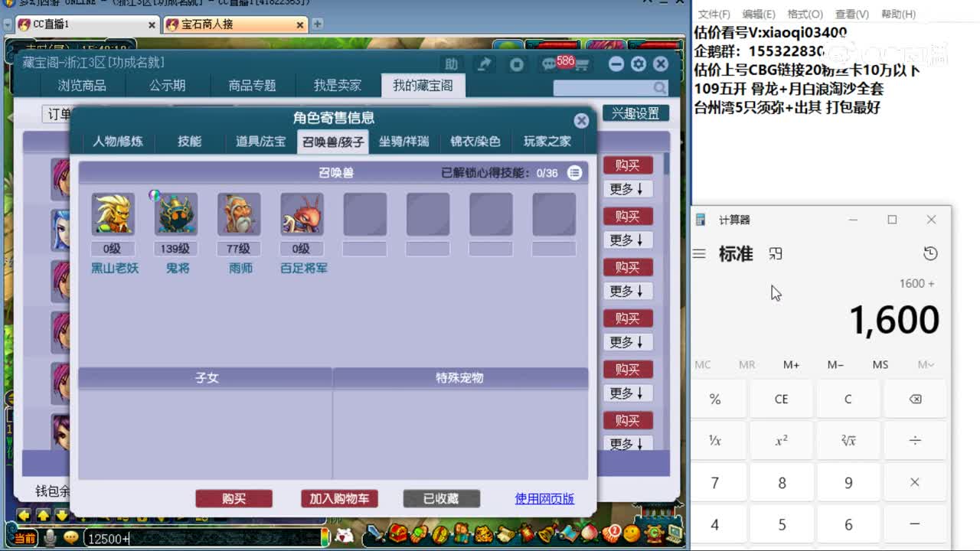Expand the first 更多 dropdown beside 购买
This screenshot has width=980, height=551.
coord(628,188)
